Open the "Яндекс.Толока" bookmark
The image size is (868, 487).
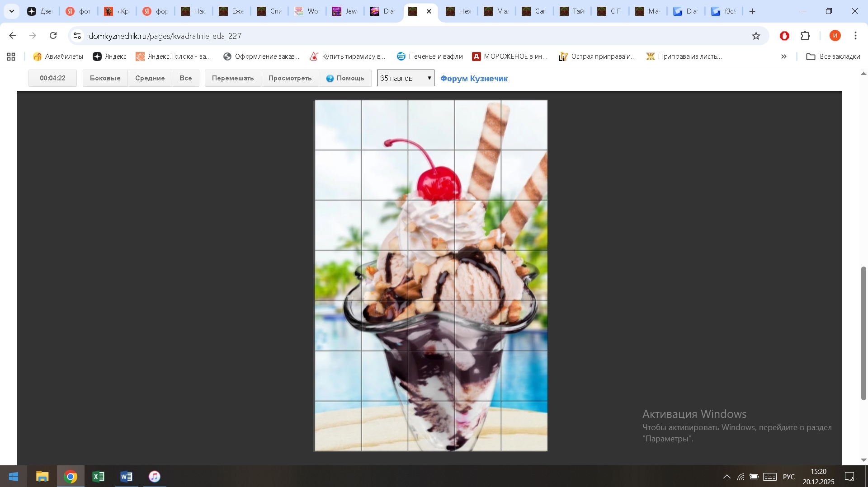click(x=173, y=56)
